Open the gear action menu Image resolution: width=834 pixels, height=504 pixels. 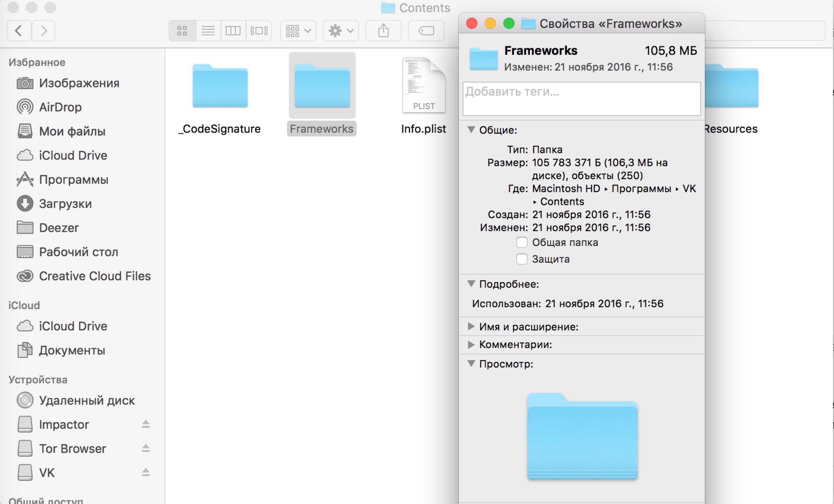[x=340, y=31]
